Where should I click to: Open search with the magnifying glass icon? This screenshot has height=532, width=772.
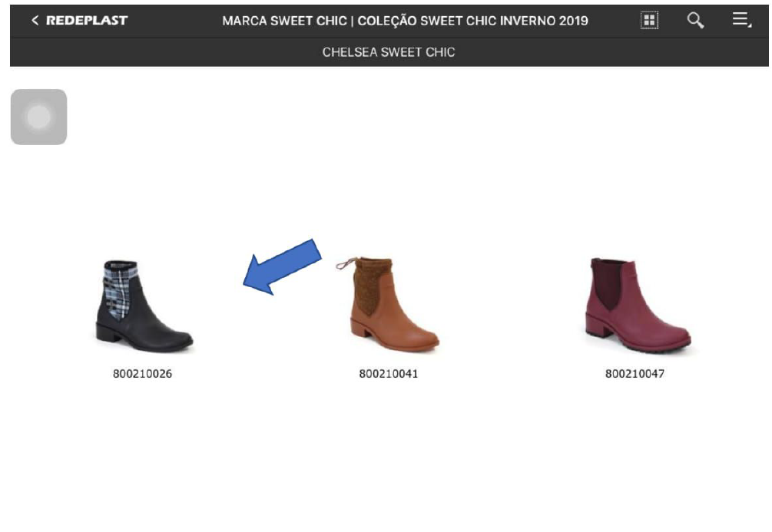click(695, 20)
